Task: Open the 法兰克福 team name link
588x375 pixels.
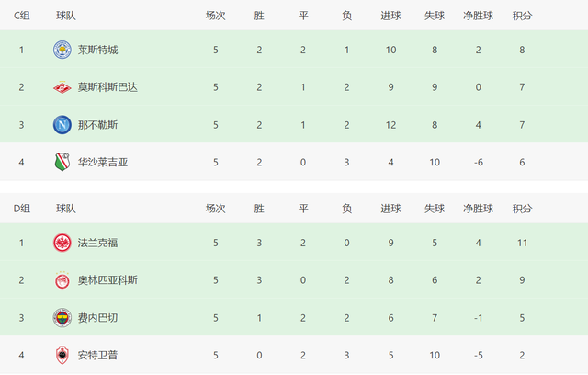Action: tap(98, 243)
